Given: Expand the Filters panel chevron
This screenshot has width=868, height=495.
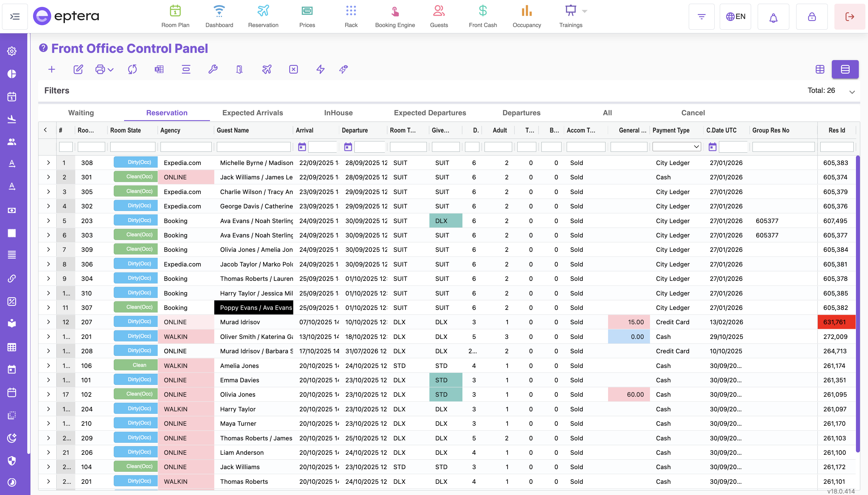Looking at the screenshot, I should 852,92.
